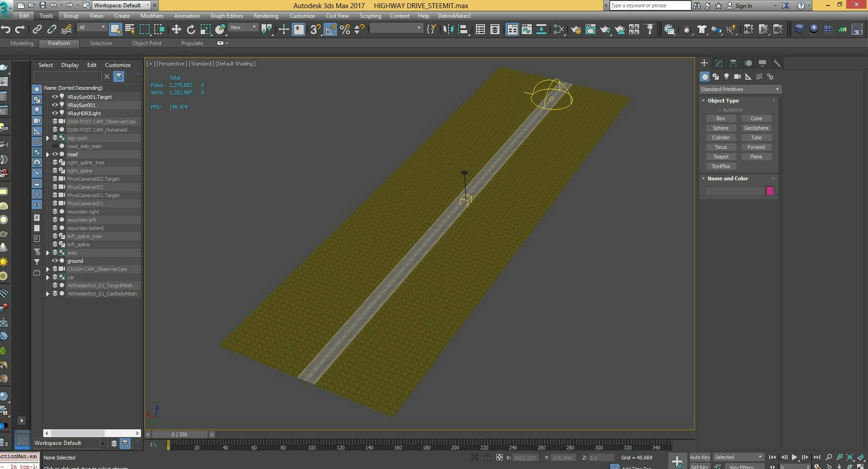Collapse the Object Type rollout
This screenshot has width=868, height=469.
tap(723, 101)
